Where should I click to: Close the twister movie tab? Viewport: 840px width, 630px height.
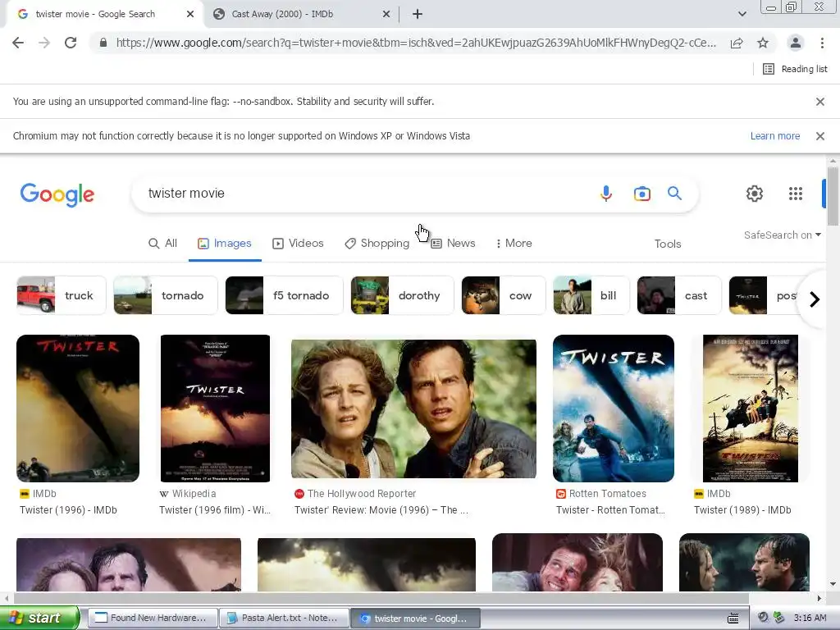(x=190, y=14)
